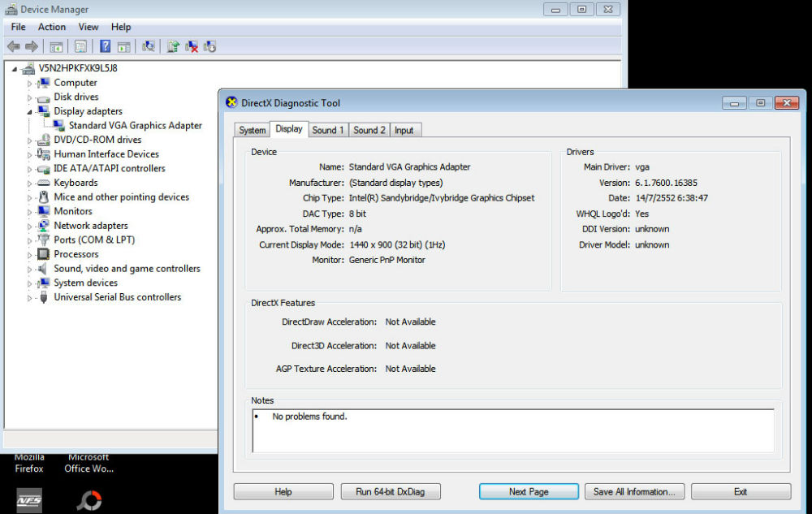Screen dimensions: 812x514
Task: Open the Action menu
Action: [x=52, y=27]
